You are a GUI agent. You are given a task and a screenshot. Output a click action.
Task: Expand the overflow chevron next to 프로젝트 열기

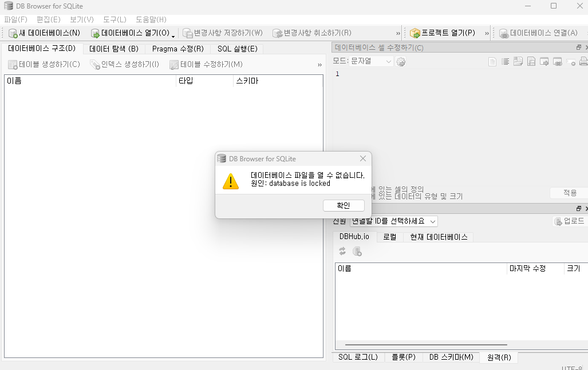[x=487, y=33]
